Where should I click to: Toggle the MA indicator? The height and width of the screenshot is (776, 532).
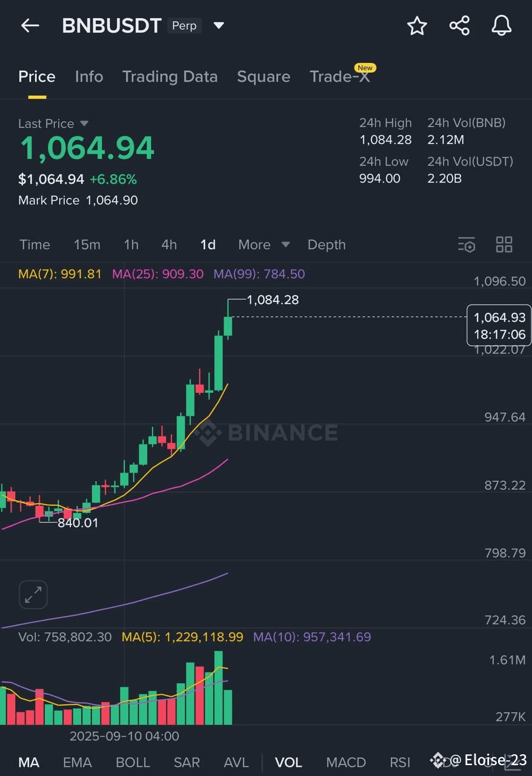tap(28, 762)
